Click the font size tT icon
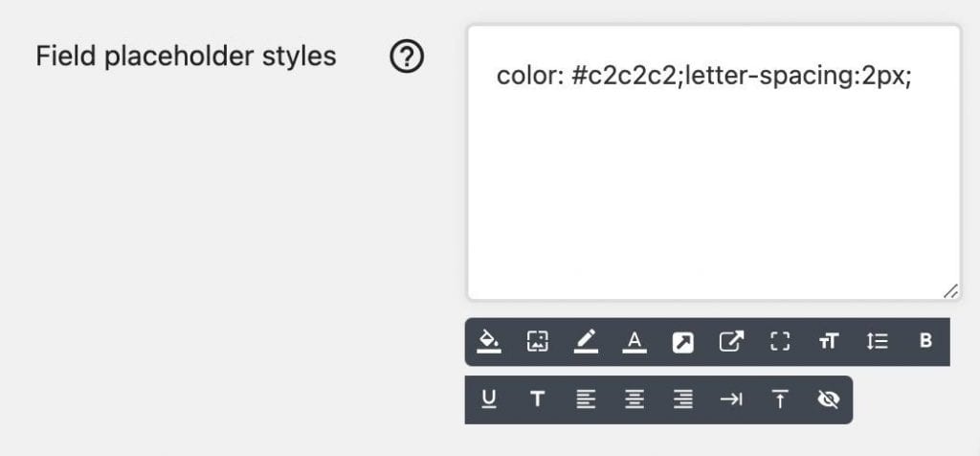 829,342
